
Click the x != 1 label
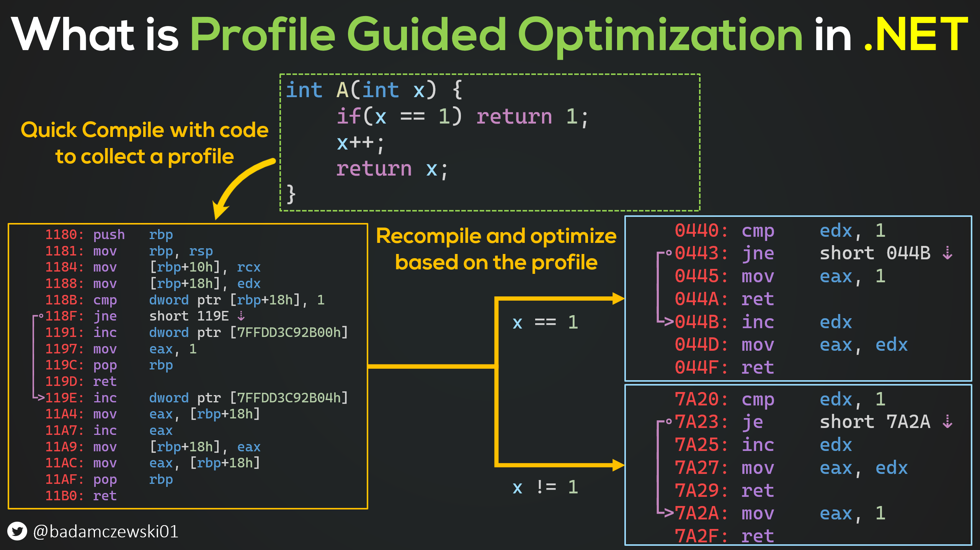[x=545, y=487]
